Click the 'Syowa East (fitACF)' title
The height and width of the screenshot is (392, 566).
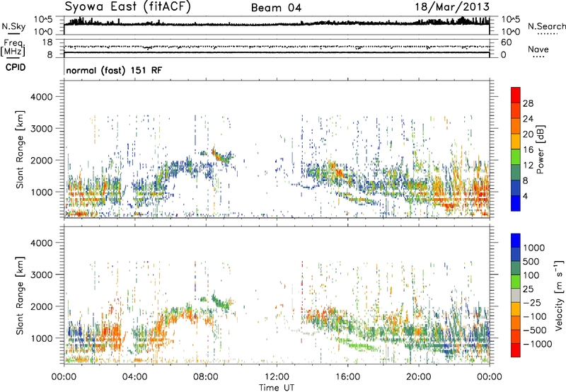pyautogui.click(x=128, y=7)
